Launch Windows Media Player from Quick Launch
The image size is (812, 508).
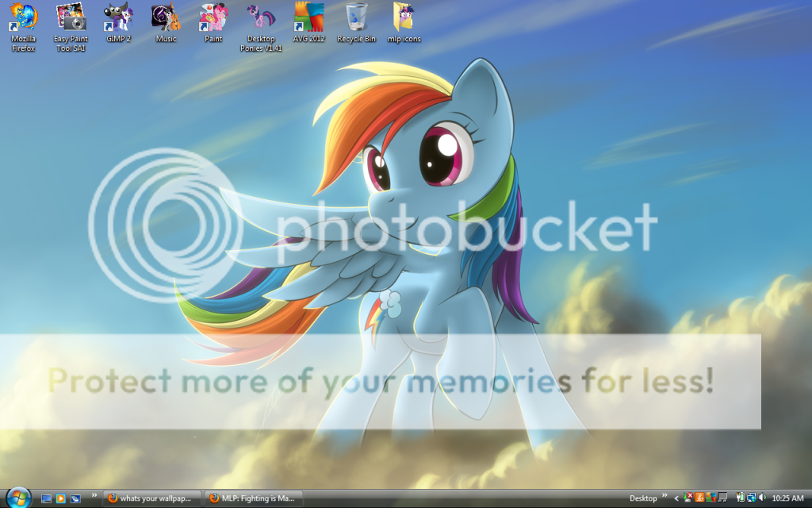[x=60, y=498]
